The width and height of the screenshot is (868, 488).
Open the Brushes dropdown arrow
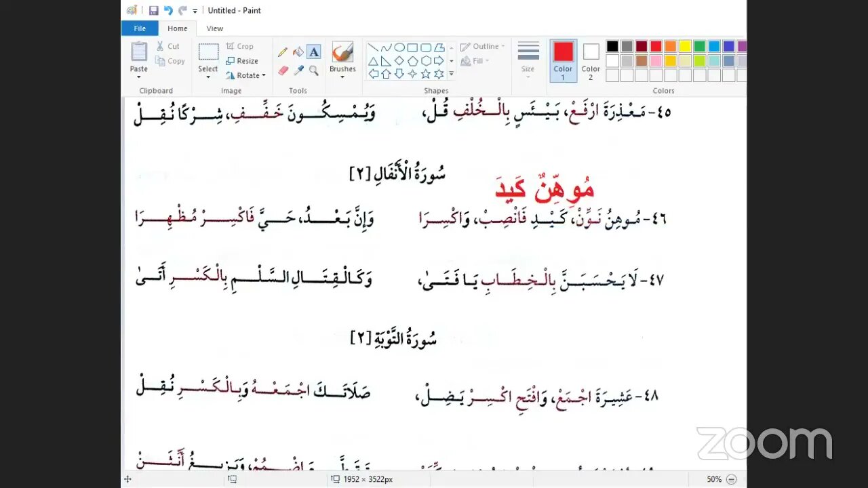pos(342,77)
